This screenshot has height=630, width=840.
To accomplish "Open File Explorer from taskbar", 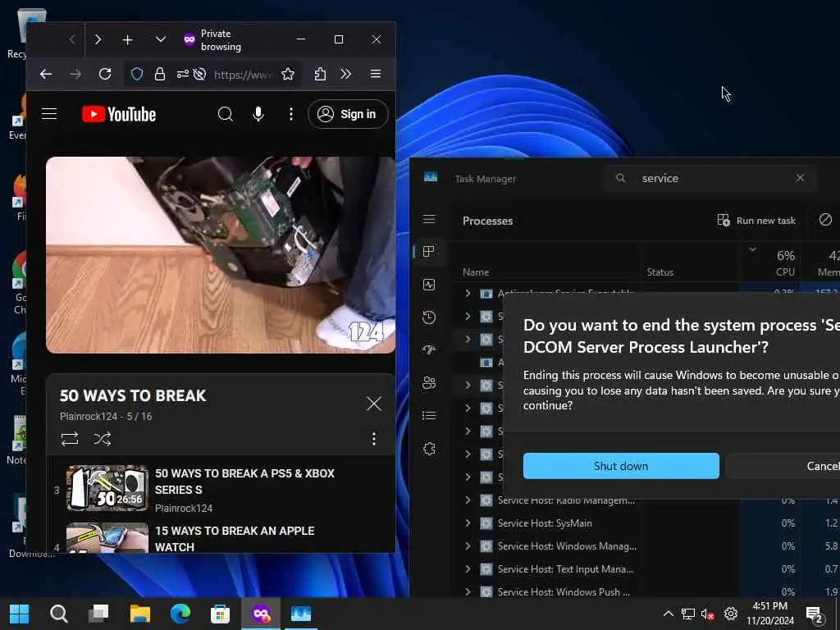I will [x=139, y=614].
